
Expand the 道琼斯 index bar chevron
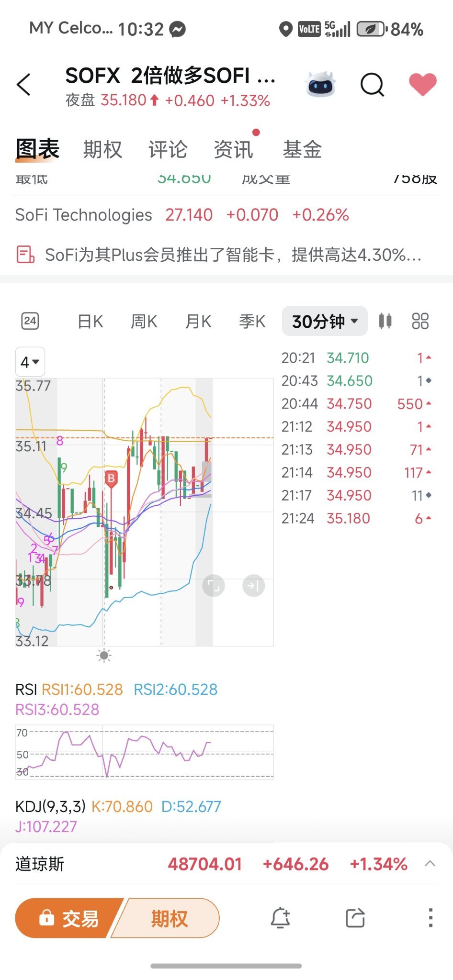coord(430,864)
